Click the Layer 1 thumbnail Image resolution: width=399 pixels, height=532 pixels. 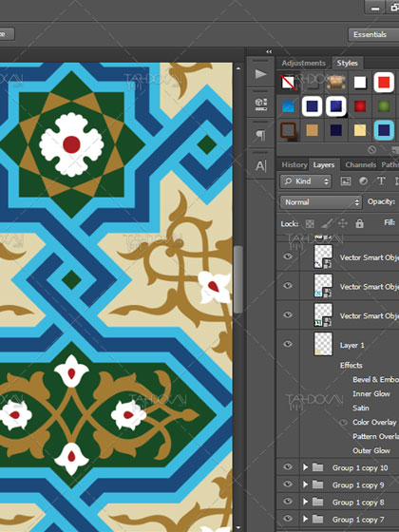click(x=323, y=344)
